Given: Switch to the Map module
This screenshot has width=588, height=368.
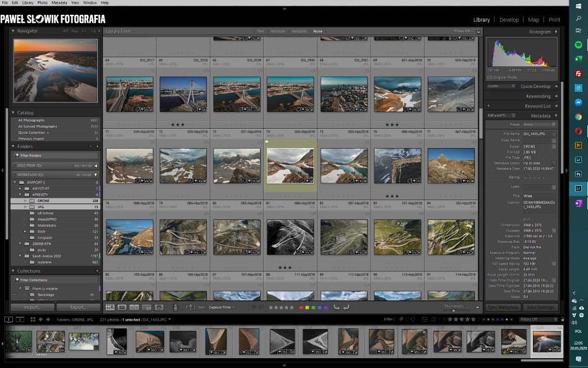Looking at the screenshot, I should coord(534,20).
